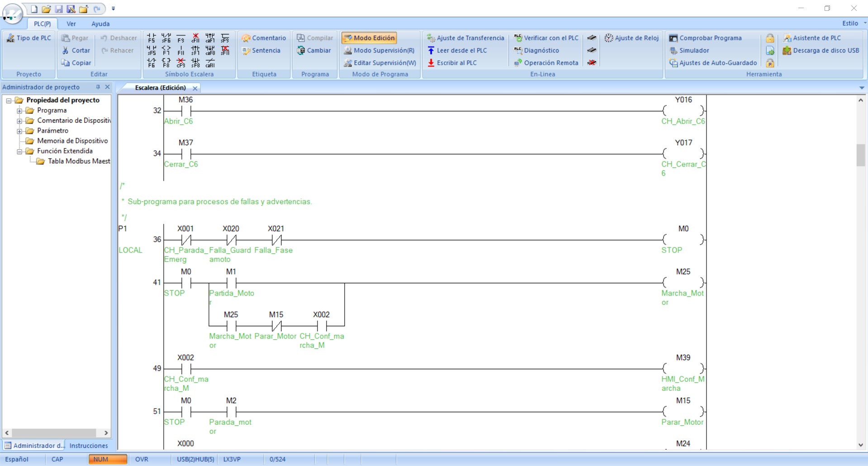
Task: Click the horizontal line F9 ladder symbol
Action: pos(181,38)
